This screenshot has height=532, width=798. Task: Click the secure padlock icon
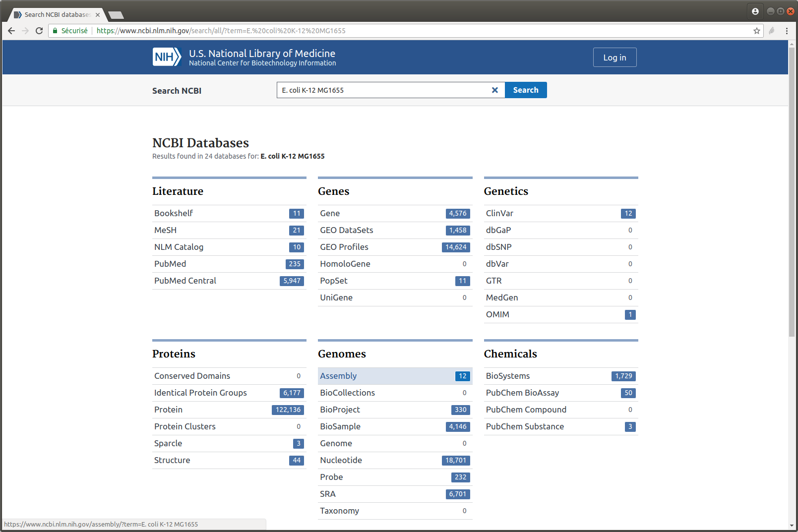[x=56, y=31]
